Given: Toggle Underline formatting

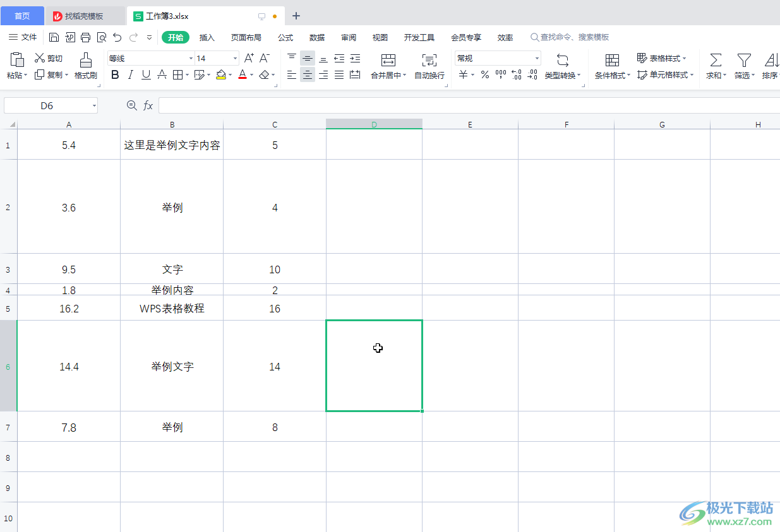Looking at the screenshot, I should click(x=146, y=75).
